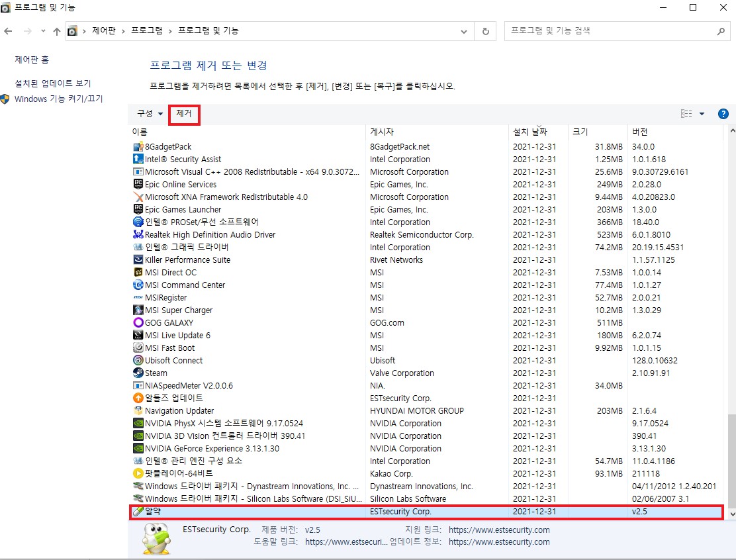Click the Navigation Updater icon
Image resolution: width=736 pixels, height=560 pixels.
(x=138, y=410)
